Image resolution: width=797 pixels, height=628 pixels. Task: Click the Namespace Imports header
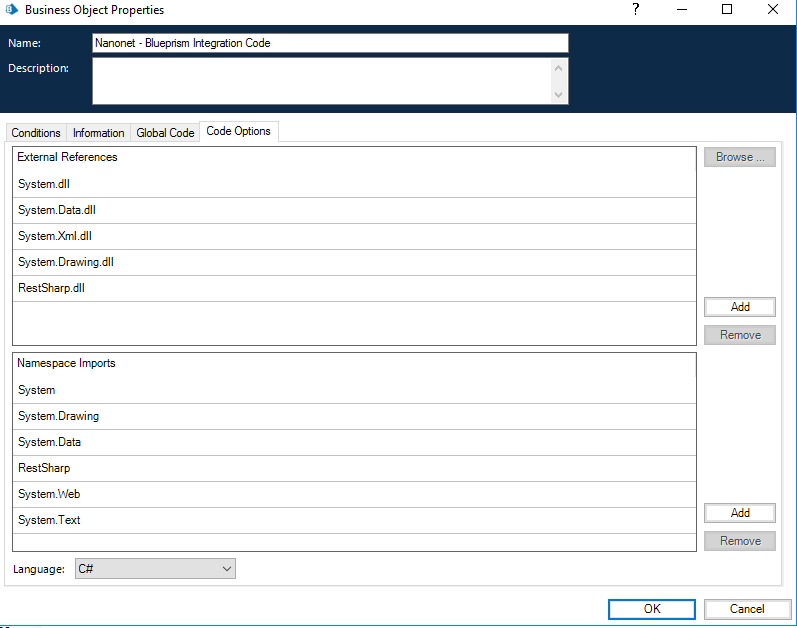(x=66, y=363)
